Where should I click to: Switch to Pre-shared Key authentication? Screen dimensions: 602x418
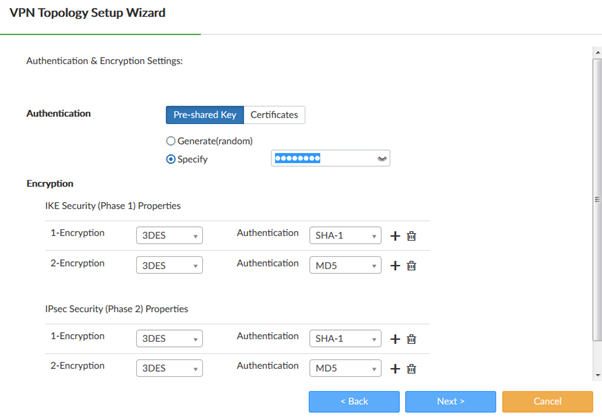coord(205,115)
